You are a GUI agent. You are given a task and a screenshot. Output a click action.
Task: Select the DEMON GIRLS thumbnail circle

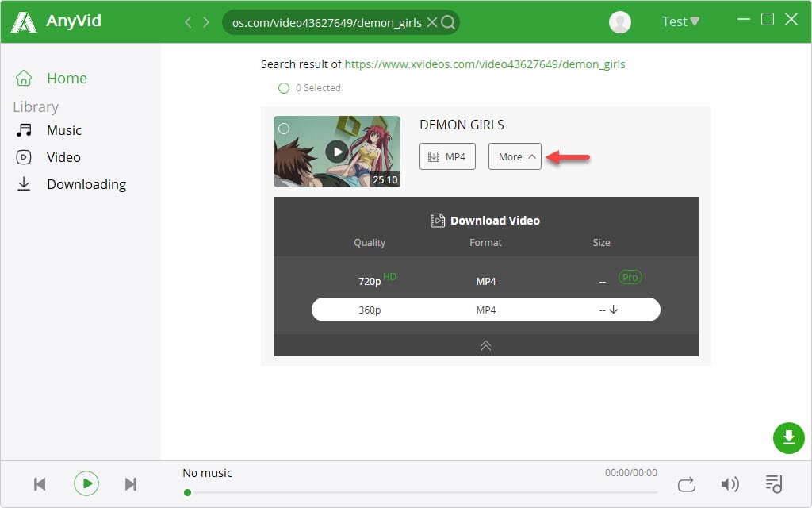click(x=284, y=129)
